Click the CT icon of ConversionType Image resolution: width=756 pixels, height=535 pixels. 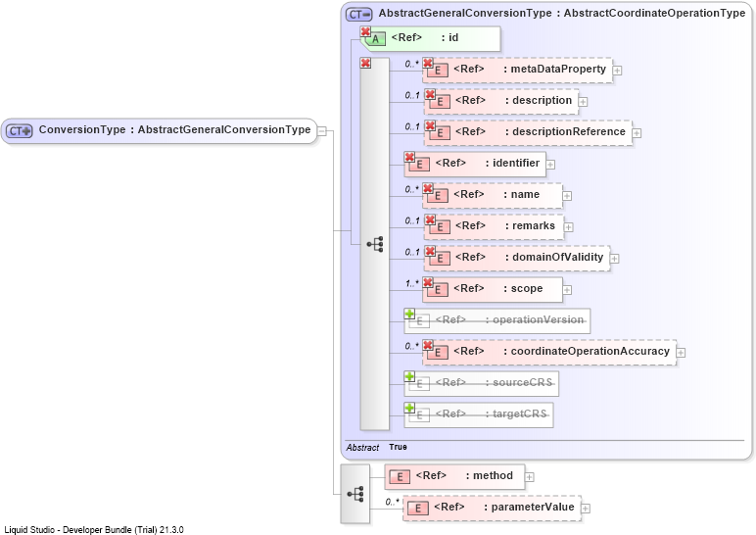[20, 130]
